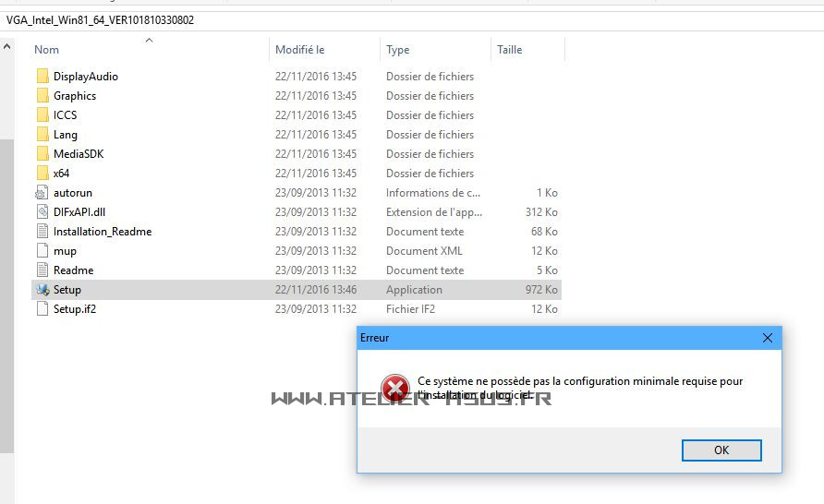Click the error message about configuration minimale
Image resolution: width=824 pixels, height=504 pixels.
(580, 388)
